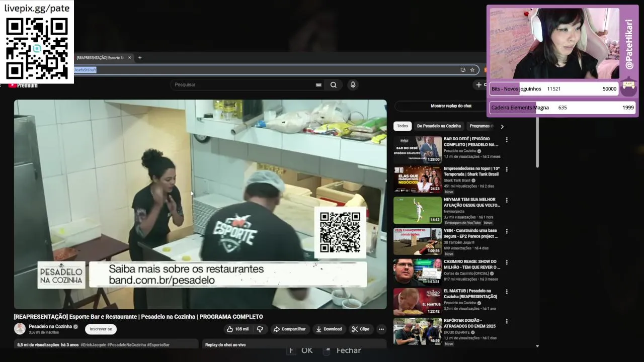Open options menu for BAR DO DEDÉ video
The image size is (644, 362).
click(507, 140)
